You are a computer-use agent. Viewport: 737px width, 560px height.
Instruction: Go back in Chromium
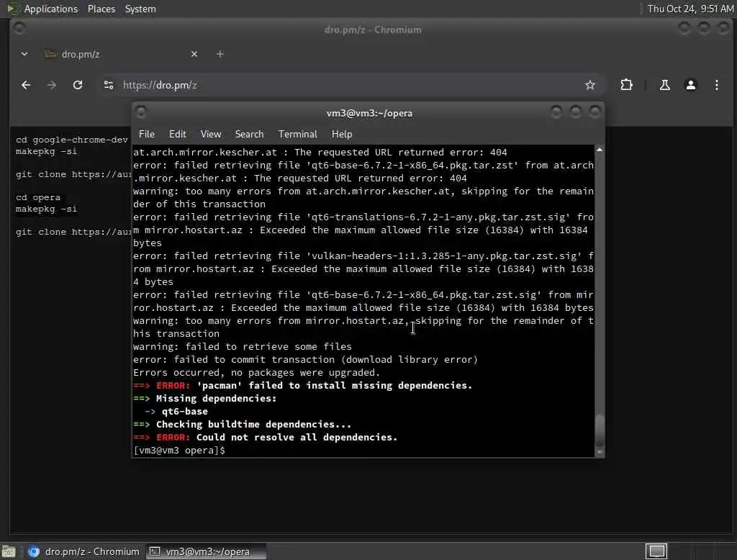point(26,85)
